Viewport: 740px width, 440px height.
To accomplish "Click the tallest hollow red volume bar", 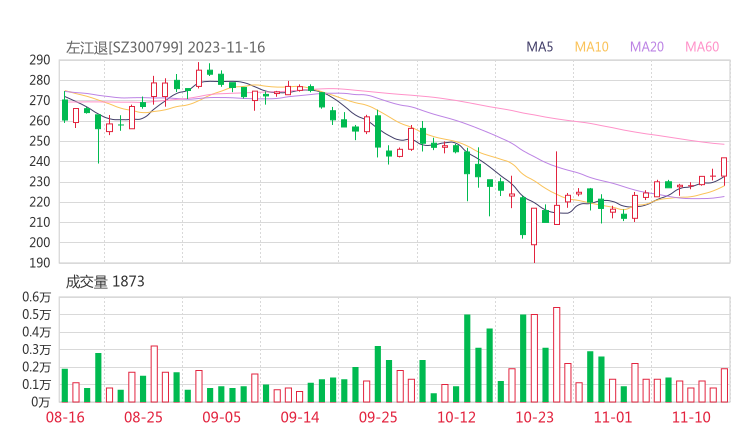I will tap(556, 355).
